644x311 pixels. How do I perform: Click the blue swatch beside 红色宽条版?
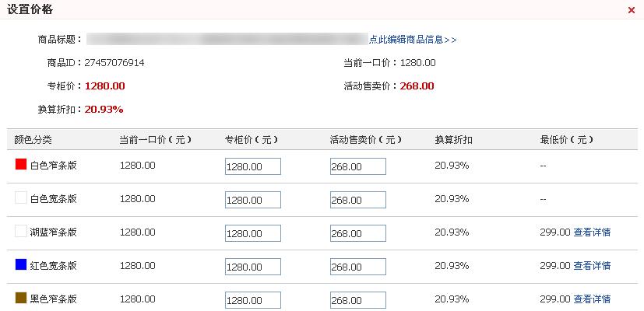(x=21, y=264)
